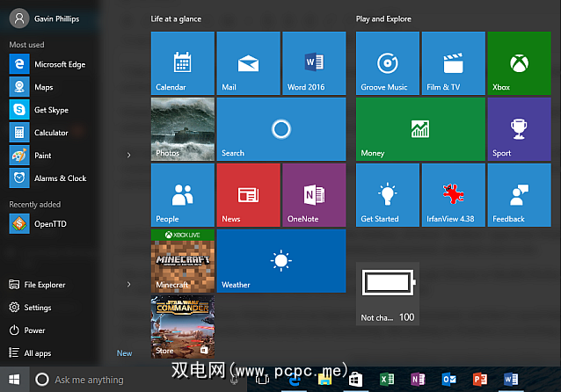Open Word 2016 tile
This screenshot has width=561, height=392.
tap(314, 62)
